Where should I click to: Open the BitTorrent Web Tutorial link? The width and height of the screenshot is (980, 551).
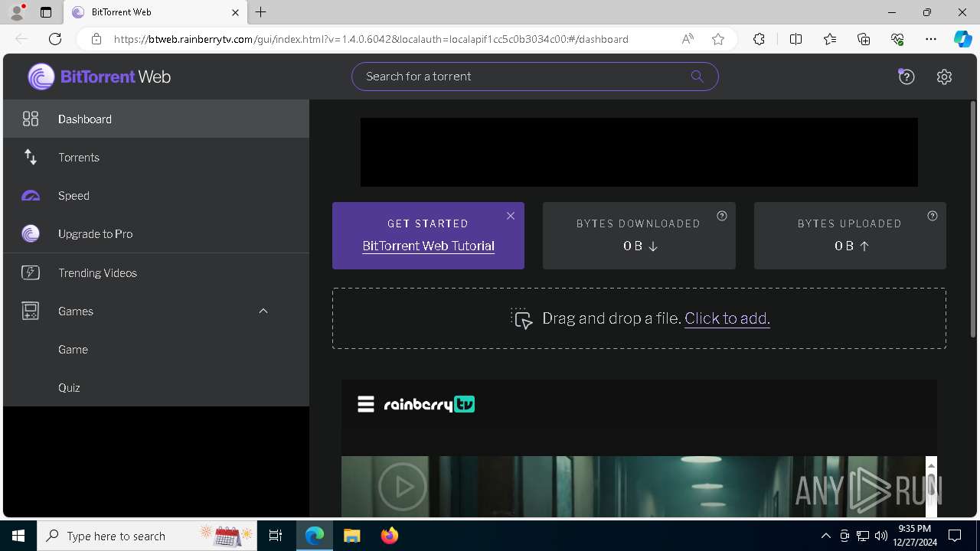coord(428,246)
